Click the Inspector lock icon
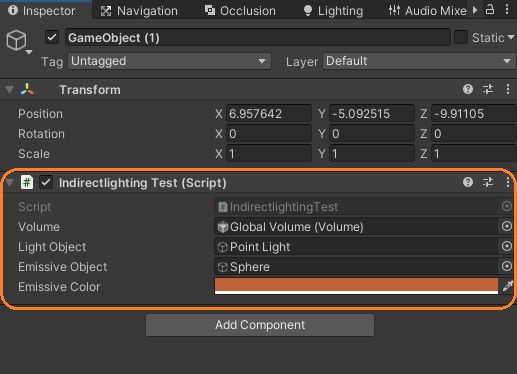 tap(490, 9)
